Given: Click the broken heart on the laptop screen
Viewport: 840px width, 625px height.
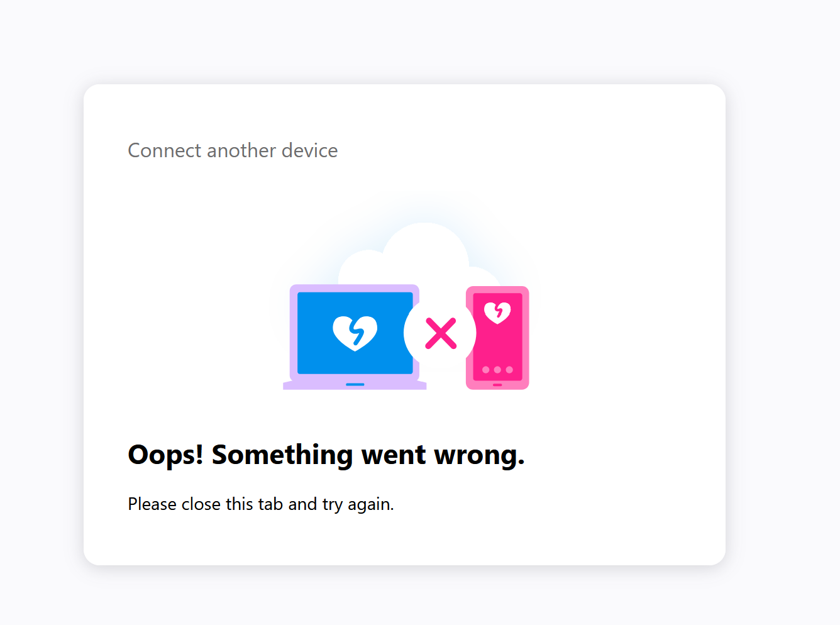Looking at the screenshot, I should coord(355,332).
